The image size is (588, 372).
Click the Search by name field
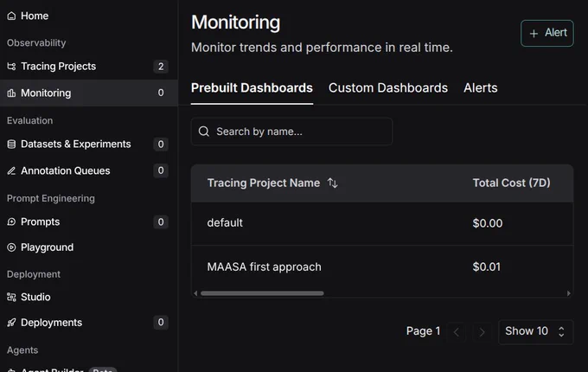291,131
